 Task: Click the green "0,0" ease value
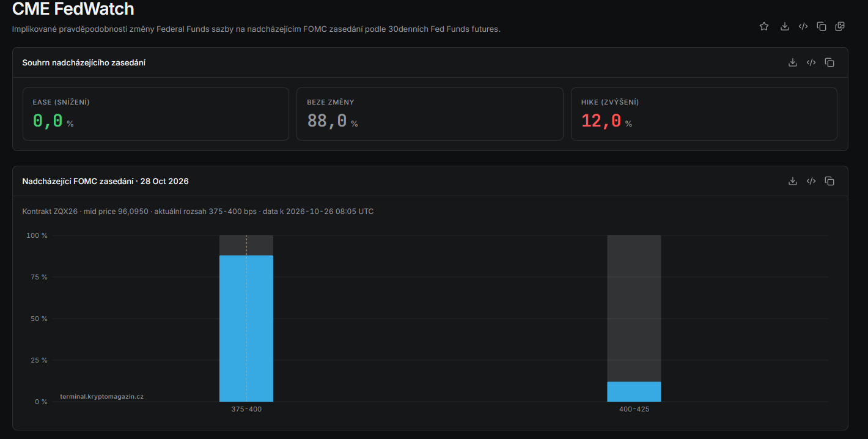48,120
